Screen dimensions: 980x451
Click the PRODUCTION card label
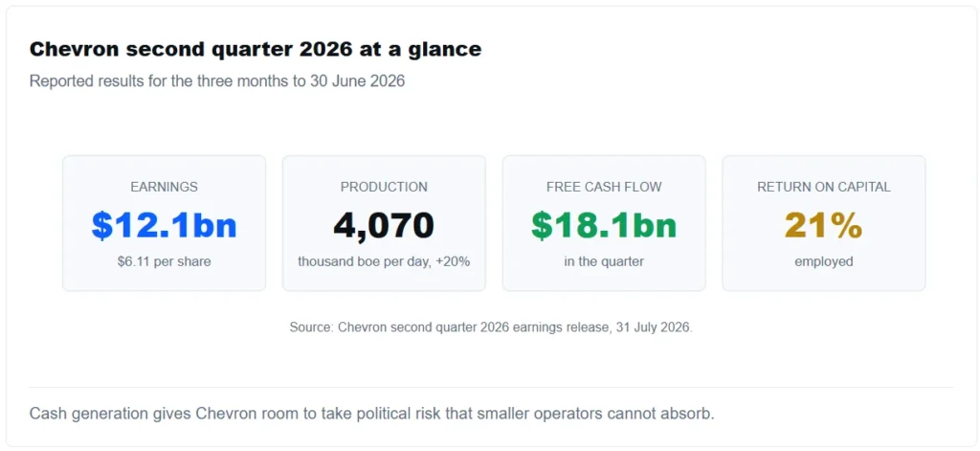(x=384, y=187)
